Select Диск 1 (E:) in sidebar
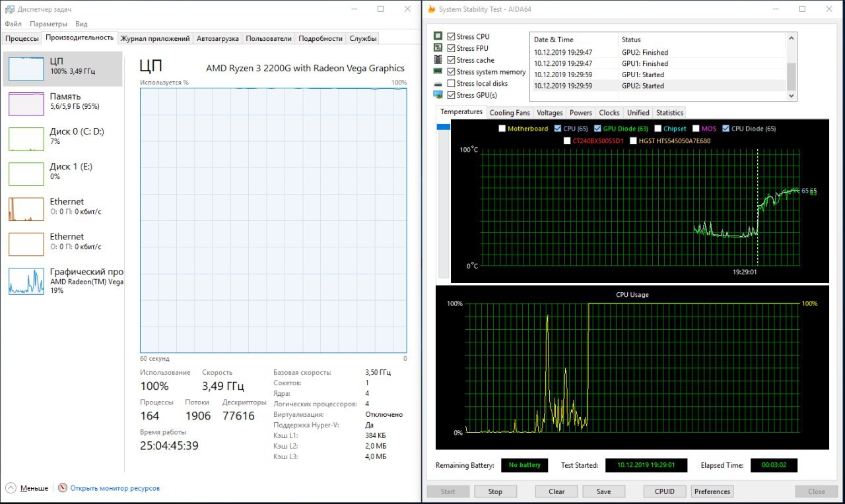 point(63,173)
